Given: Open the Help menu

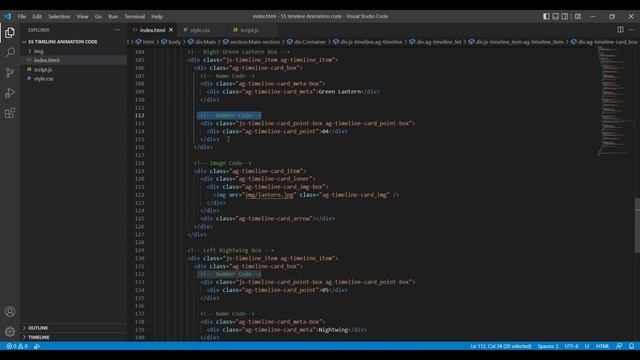Looking at the screenshot, I should (x=157, y=17).
